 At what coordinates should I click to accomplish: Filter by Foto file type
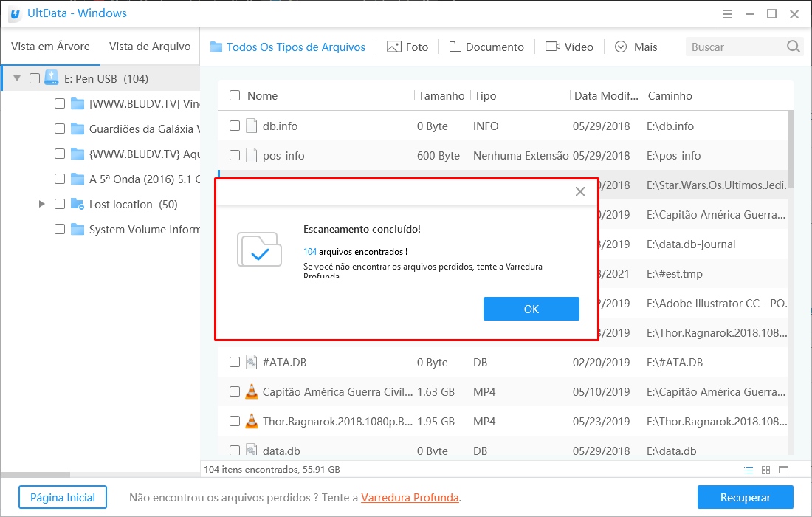pos(407,47)
